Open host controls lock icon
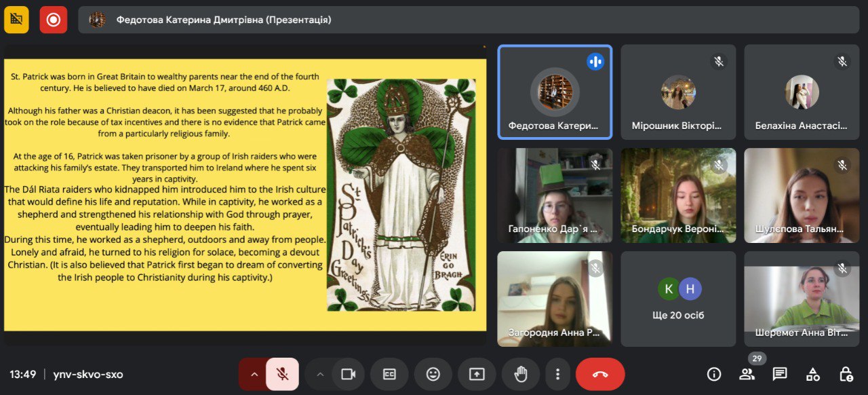 tap(846, 374)
